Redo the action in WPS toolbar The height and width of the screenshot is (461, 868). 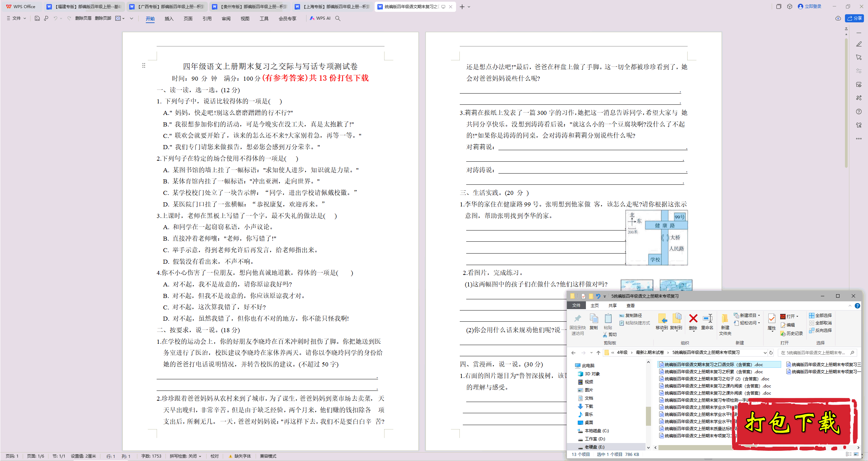pyautogui.click(x=69, y=18)
